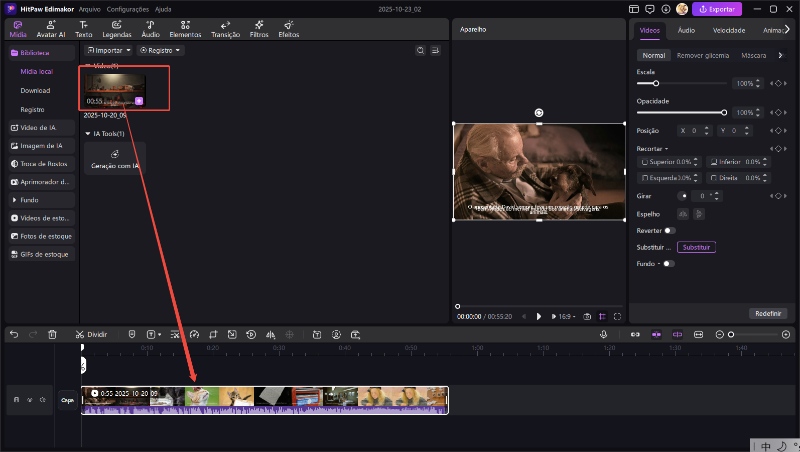Click the Dividir scissors icon
800x452 pixels.
point(78,334)
